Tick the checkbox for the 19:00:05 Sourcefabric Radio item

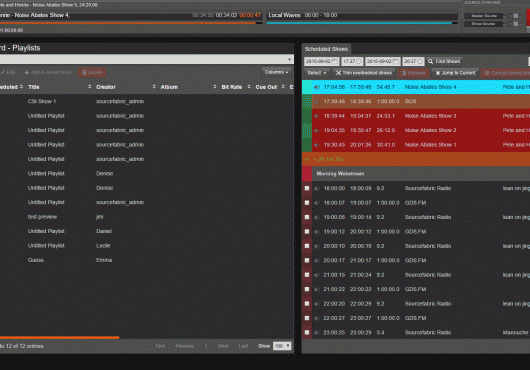[x=307, y=217]
